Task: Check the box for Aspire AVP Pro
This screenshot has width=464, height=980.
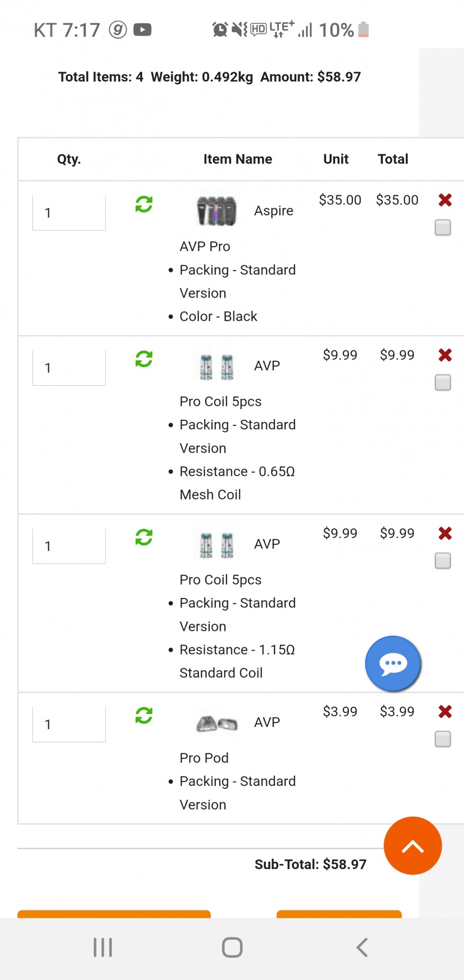Action: 443,228
